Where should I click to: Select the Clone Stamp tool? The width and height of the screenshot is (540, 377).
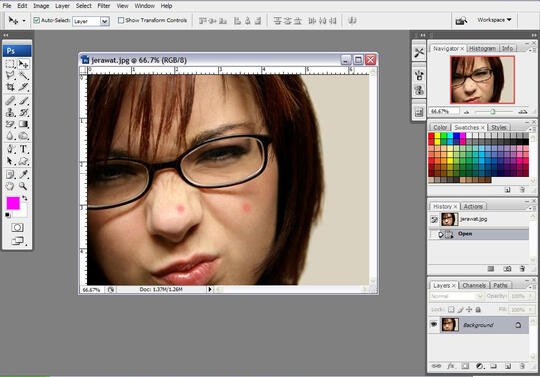point(10,112)
